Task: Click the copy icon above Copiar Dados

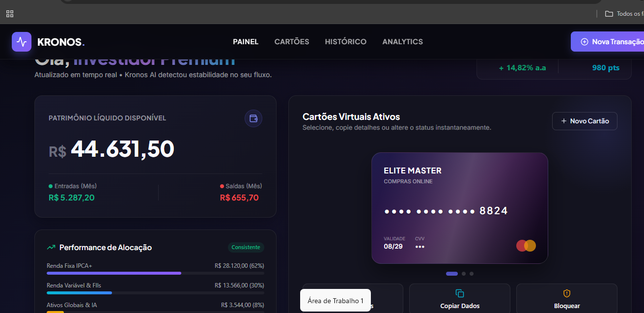Action: pyautogui.click(x=460, y=293)
